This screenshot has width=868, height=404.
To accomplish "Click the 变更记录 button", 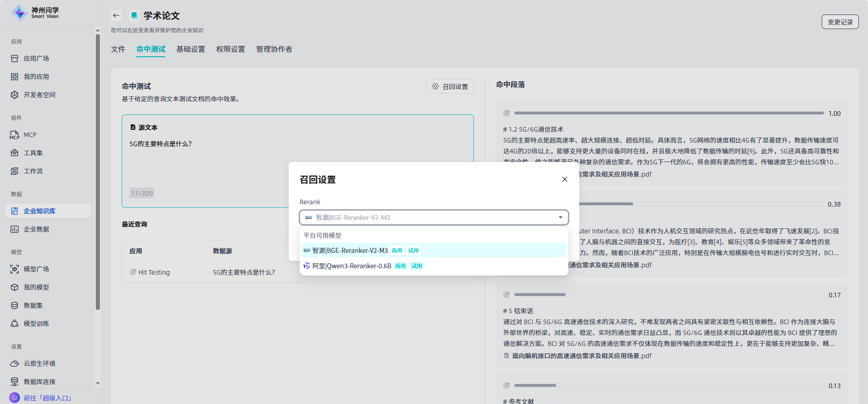I will (x=840, y=22).
